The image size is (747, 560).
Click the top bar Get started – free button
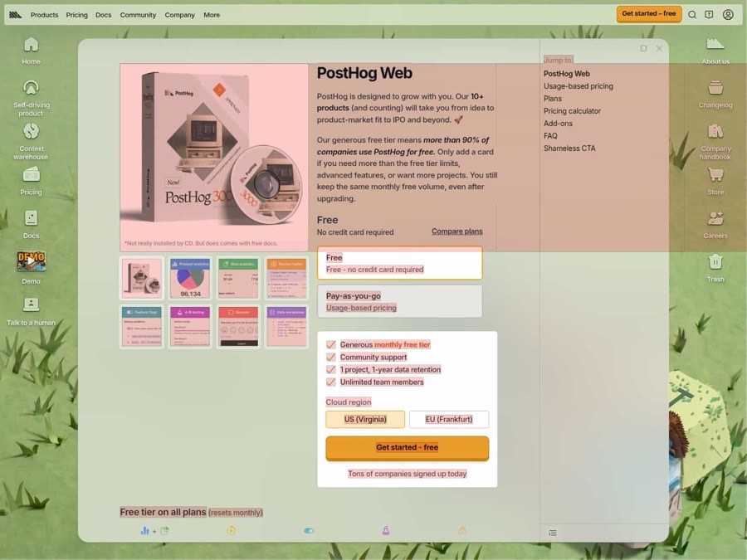649,14
